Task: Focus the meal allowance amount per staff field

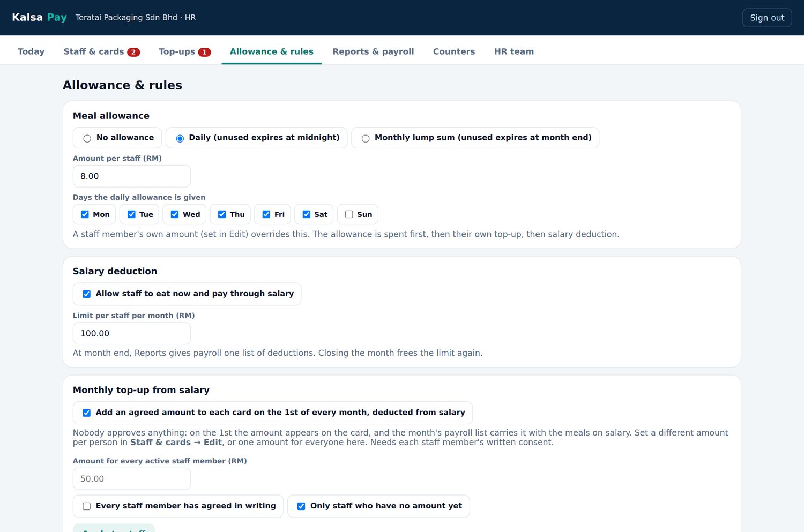Action: (132, 176)
